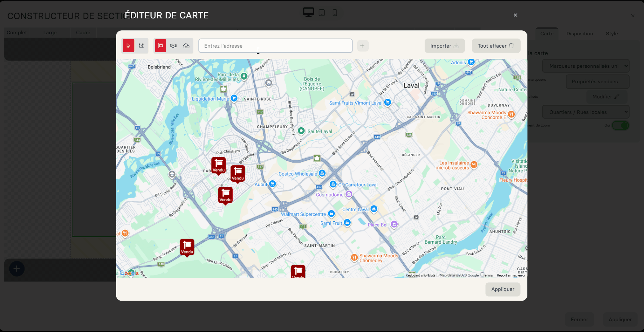Viewport: 644px width, 332px height.
Task: Click Appliquer in the map editor
Action: click(503, 289)
